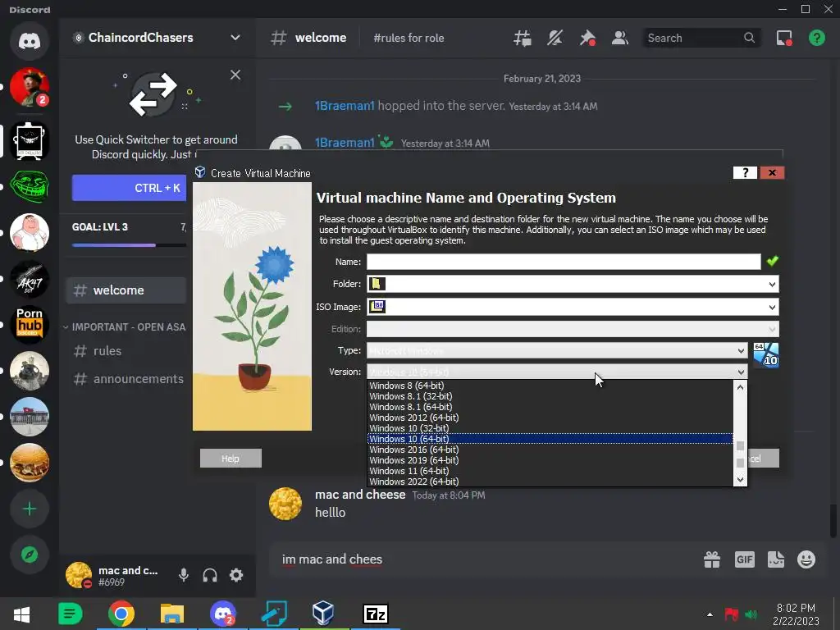The height and width of the screenshot is (630, 840).
Task: Click the Windows Start button
Action: pyautogui.click(x=21, y=614)
